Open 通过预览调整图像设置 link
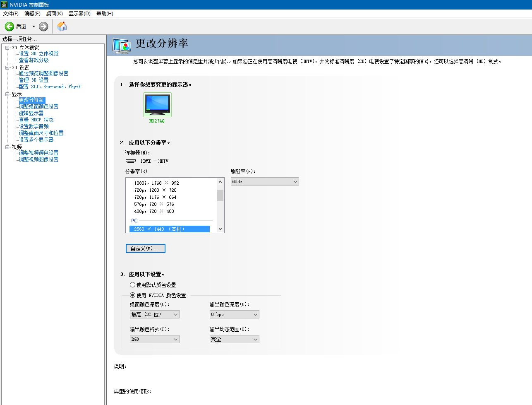The width and height of the screenshot is (532, 405). pyautogui.click(x=43, y=74)
